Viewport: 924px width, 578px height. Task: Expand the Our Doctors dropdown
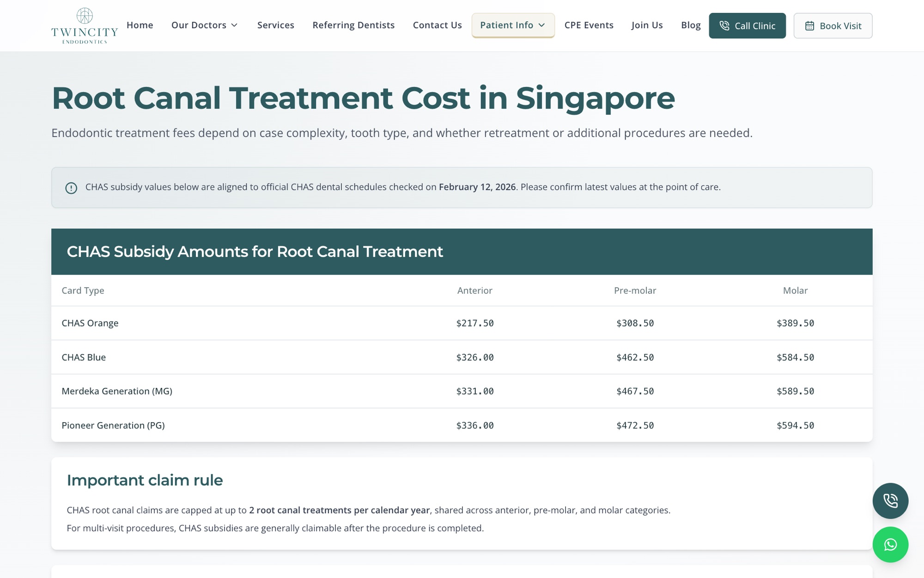tap(204, 25)
